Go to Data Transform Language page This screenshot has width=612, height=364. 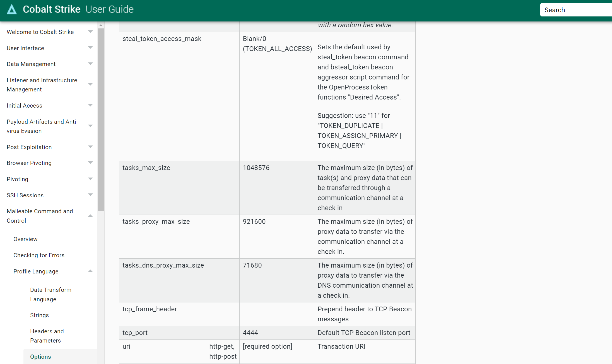[50, 294]
